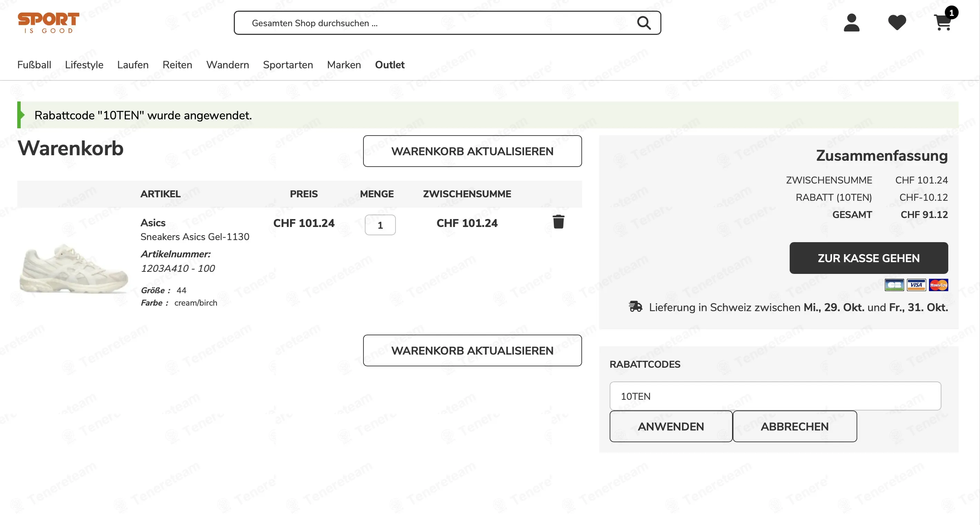The height and width of the screenshot is (525, 980).
Task: Click the Rabattcodes heading
Action: [x=645, y=364]
